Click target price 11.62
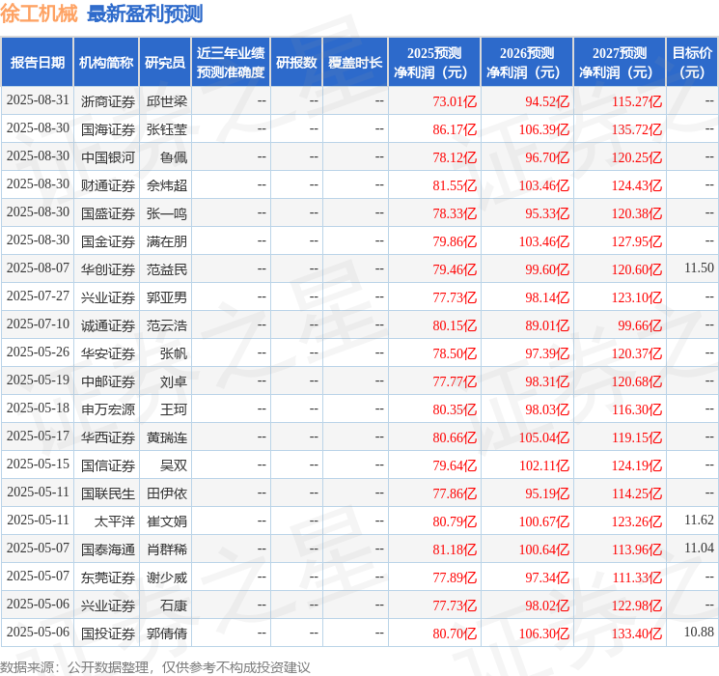 [699, 520]
